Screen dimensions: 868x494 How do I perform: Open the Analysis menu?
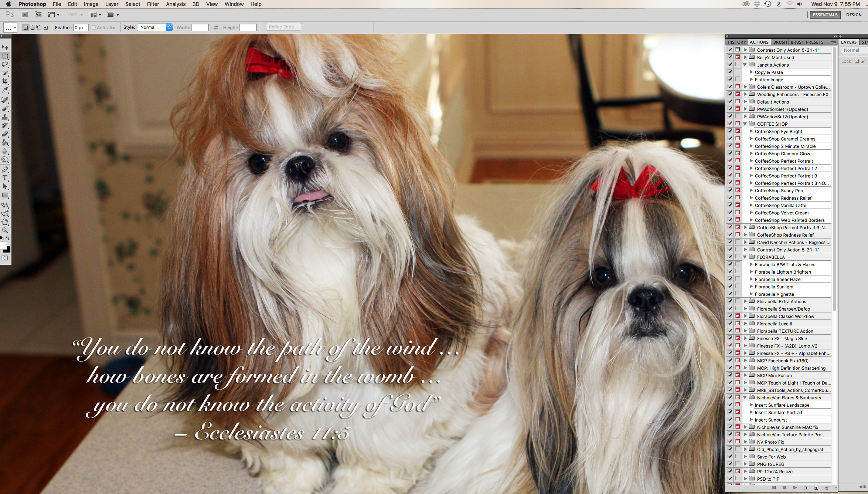click(176, 4)
